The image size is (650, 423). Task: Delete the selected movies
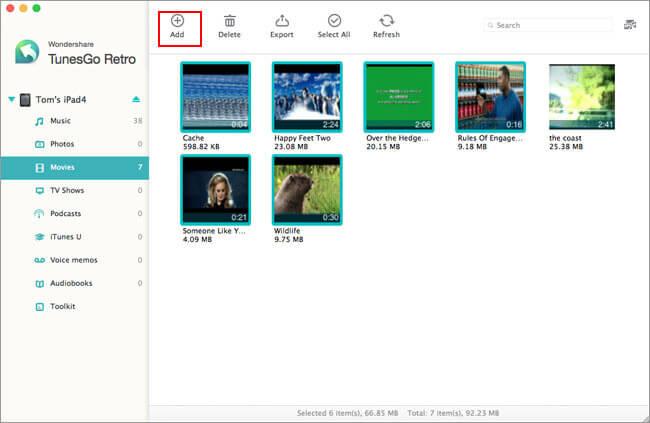[229, 27]
